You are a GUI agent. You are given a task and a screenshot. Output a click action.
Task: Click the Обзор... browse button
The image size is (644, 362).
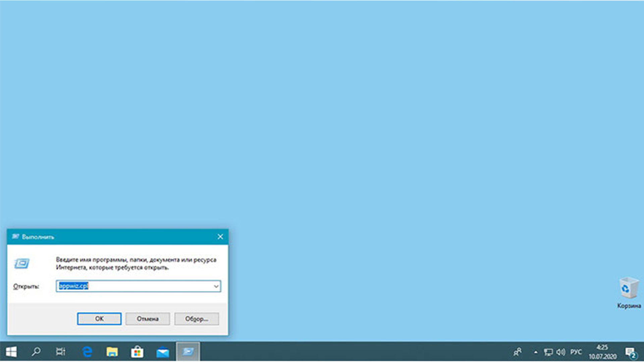(197, 319)
